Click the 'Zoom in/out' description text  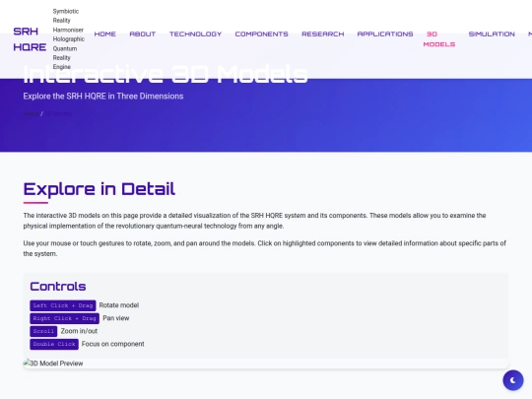click(79, 331)
